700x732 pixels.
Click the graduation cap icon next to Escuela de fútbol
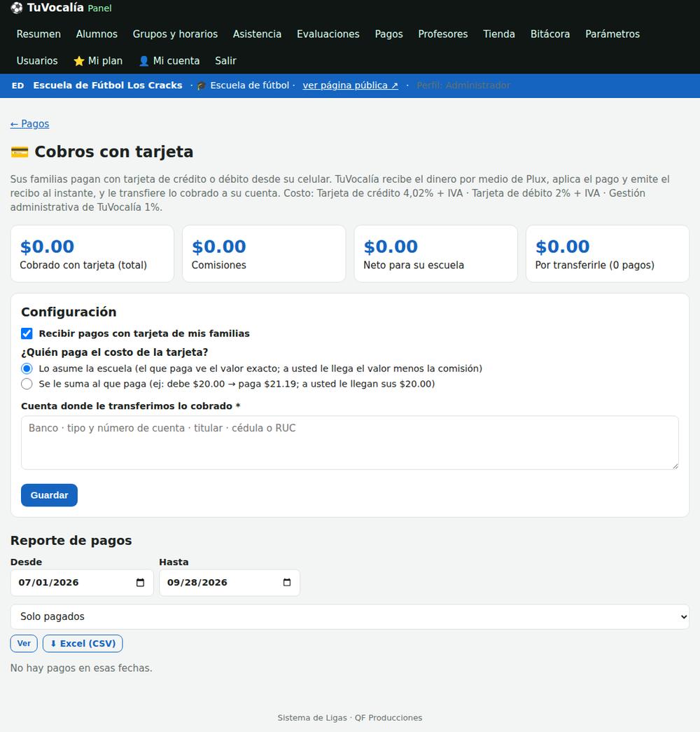(x=201, y=86)
